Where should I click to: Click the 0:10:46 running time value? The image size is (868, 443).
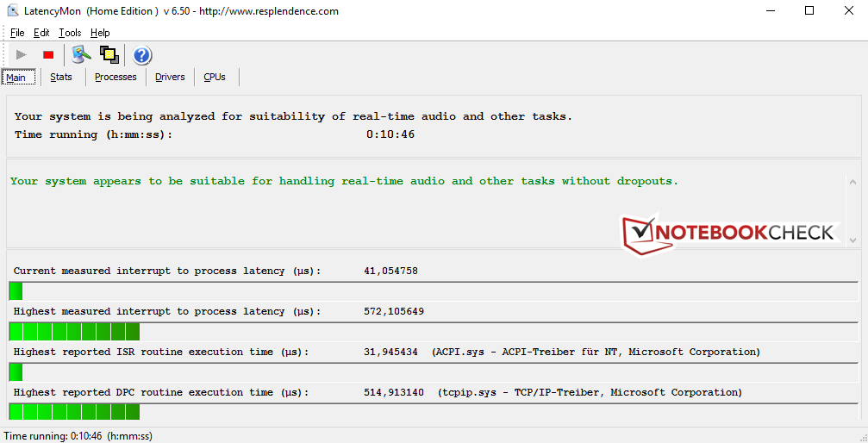tap(390, 134)
